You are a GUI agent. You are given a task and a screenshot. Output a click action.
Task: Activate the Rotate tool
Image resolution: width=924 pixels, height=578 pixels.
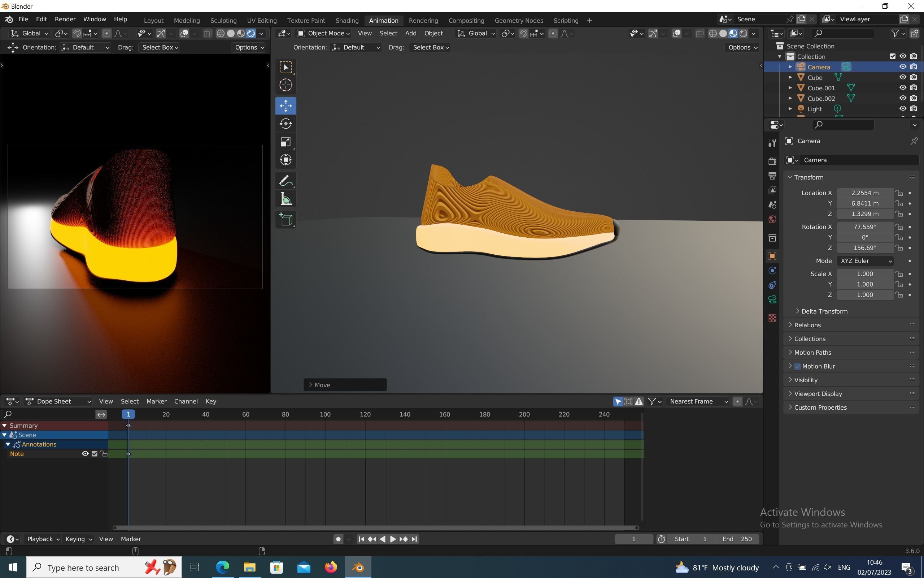click(x=286, y=124)
